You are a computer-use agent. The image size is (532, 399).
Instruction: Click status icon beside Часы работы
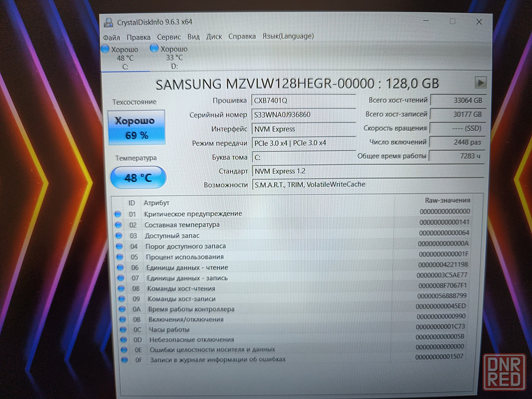[x=122, y=329]
